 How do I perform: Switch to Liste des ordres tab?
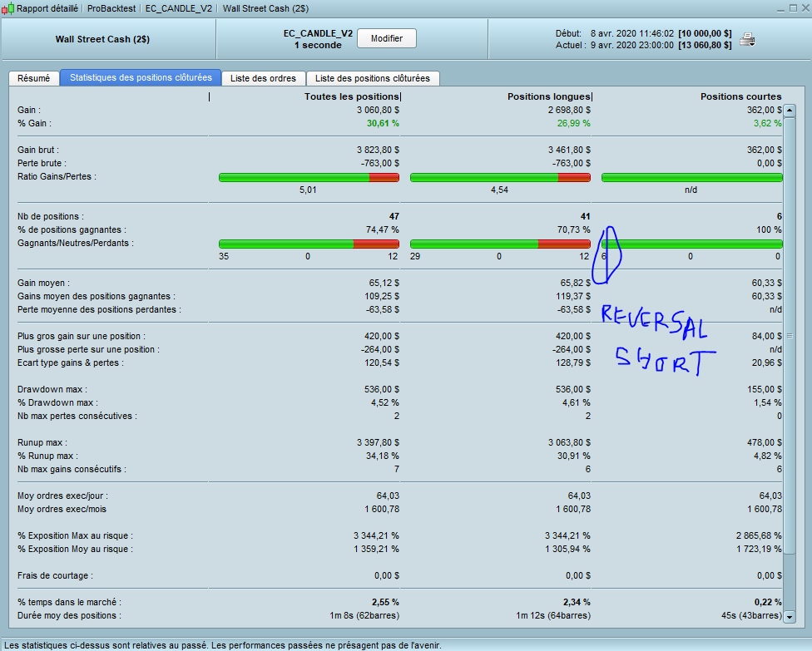pyautogui.click(x=263, y=78)
